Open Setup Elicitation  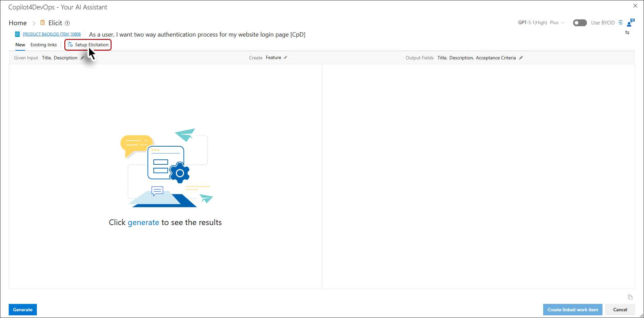coord(88,45)
